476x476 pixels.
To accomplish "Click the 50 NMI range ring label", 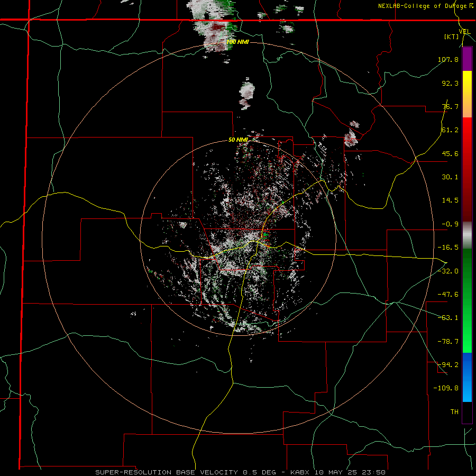I will (238, 140).
